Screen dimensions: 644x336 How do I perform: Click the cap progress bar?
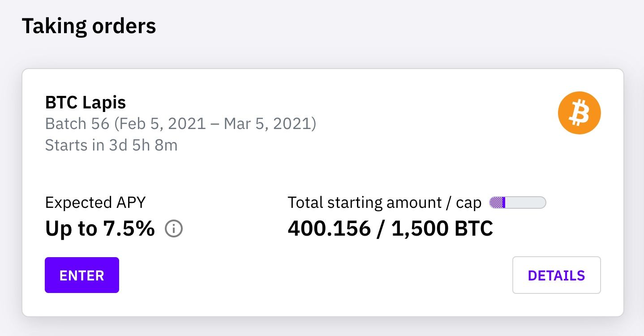click(518, 202)
